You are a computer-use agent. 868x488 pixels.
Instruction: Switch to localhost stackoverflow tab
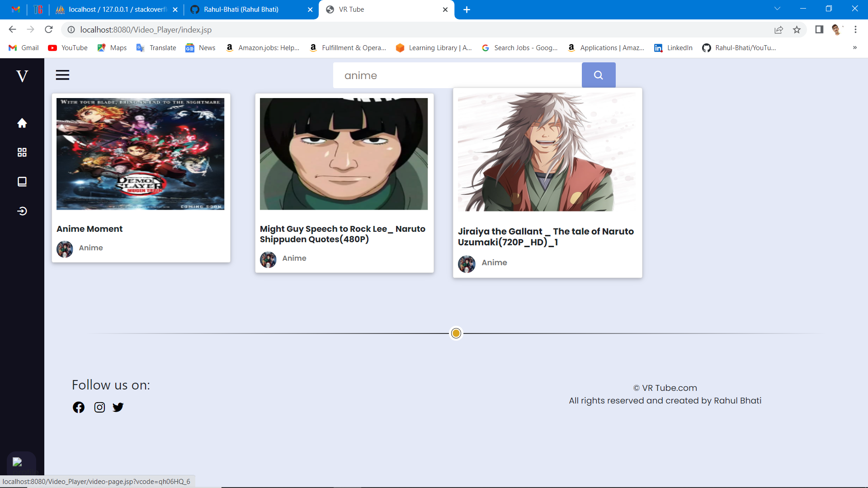pos(118,9)
